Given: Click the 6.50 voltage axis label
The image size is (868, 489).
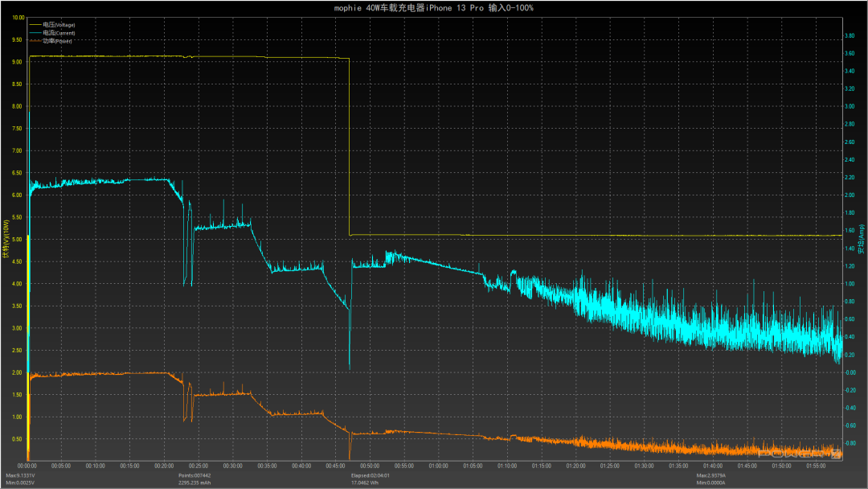Looking at the screenshot, I should (17, 173).
